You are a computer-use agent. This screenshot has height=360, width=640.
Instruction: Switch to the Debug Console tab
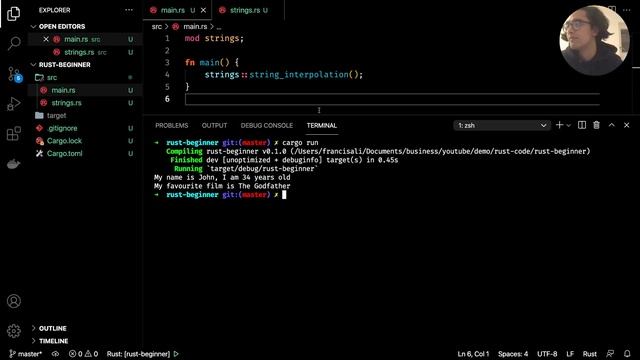[x=267, y=125]
